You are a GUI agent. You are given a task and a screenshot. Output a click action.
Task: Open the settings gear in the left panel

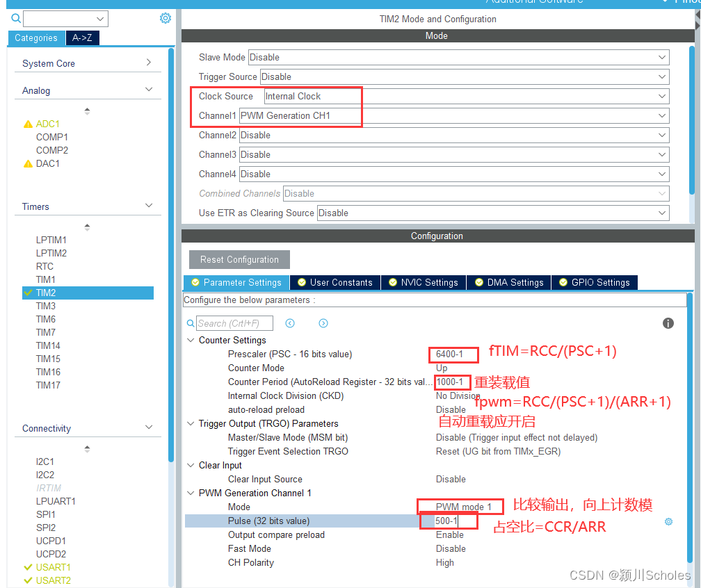click(165, 17)
